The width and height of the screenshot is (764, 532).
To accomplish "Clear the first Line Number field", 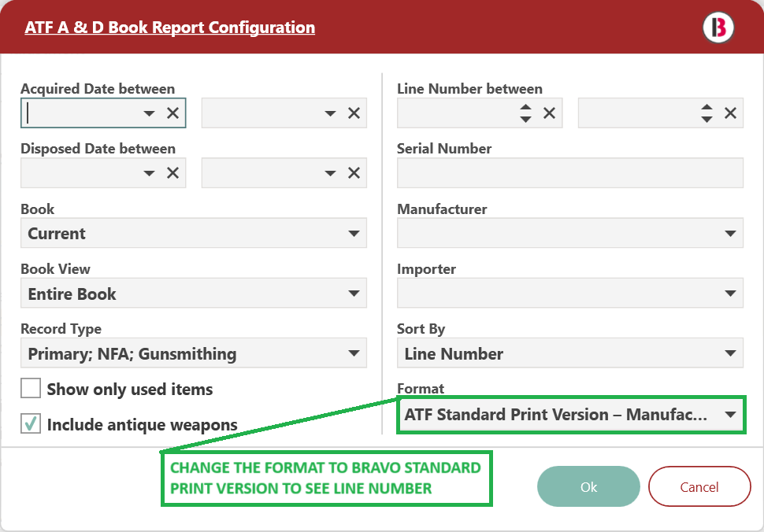I will click(550, 113).
